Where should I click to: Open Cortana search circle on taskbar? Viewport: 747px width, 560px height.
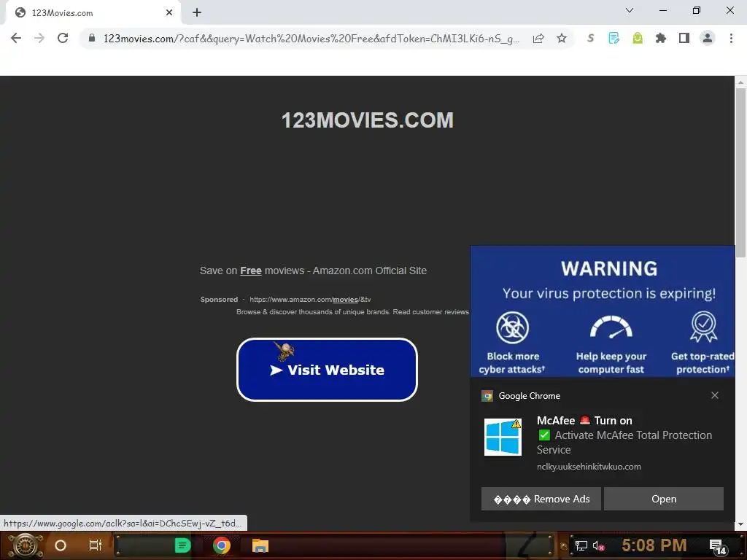tap(61, 545)
